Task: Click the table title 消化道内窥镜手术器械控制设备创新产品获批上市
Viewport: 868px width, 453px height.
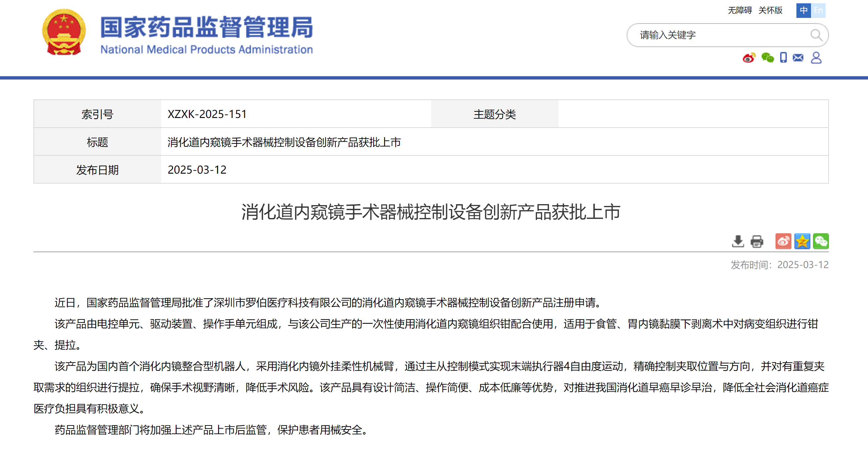Action: [284, 142]
